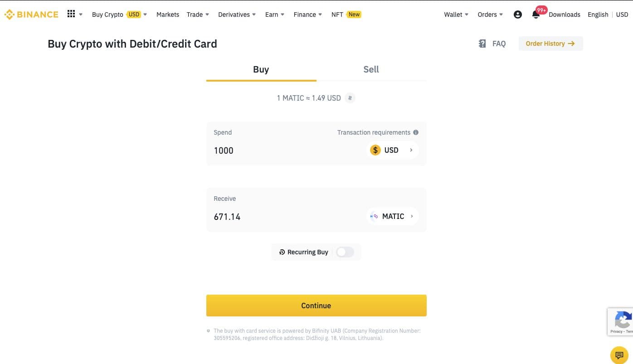Open the chat support icon
Image resolution: width=633 pixels, height=364 pixels.
point(619,355)
